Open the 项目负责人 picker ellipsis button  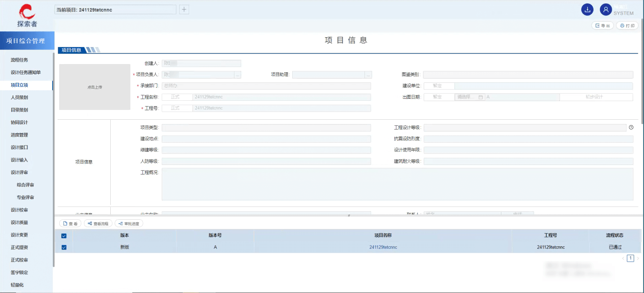point(237,75)
